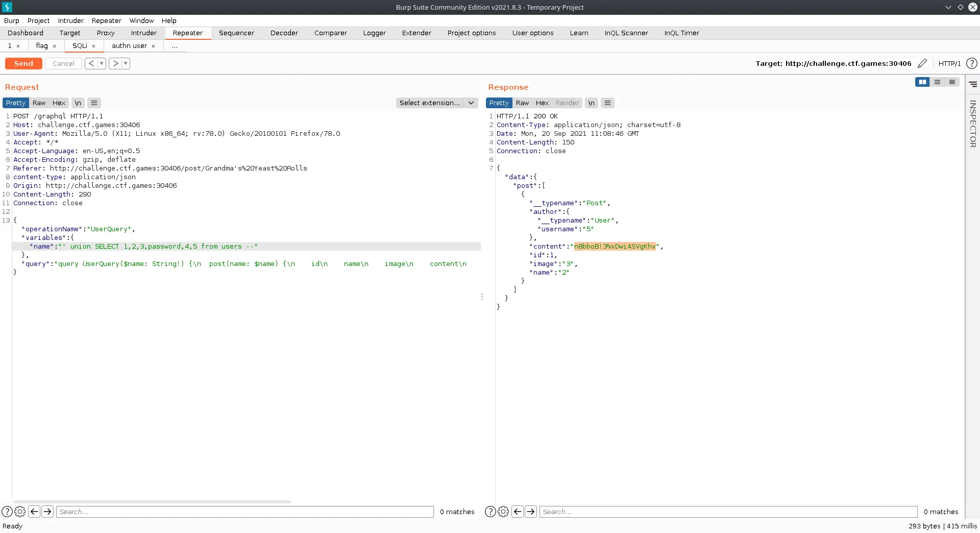This screenshot has height=533, width=980.
Task: Expand the INSPECTOR side panel
Action: click(x=973, y=124)
